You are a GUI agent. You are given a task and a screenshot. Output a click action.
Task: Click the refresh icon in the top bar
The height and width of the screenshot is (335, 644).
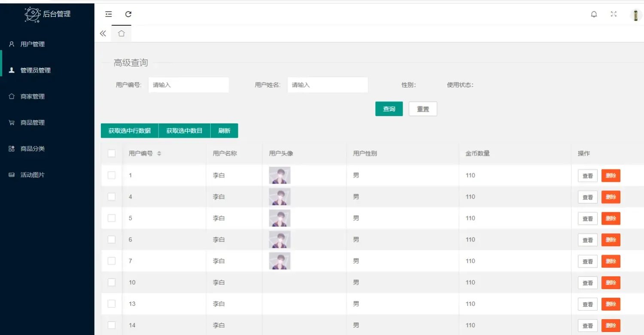click(128, 14)
